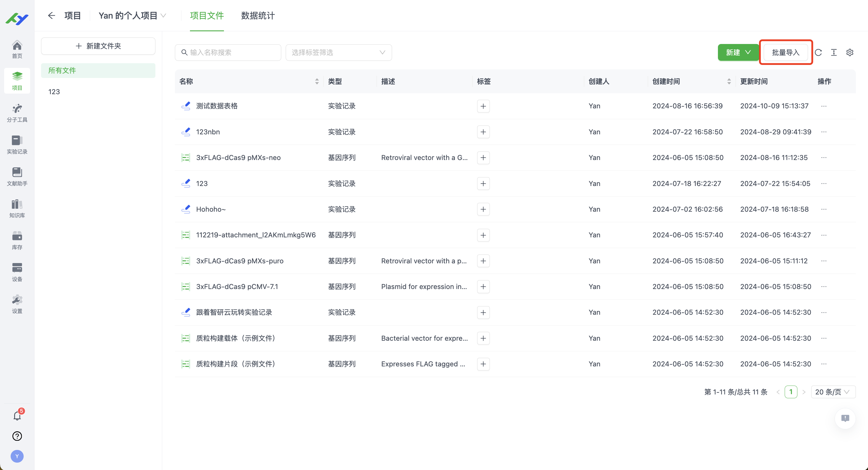Click the row height adjust icon
Image resolution: width=868 pixels, height=470 pixels.
[x=834, y=53]
